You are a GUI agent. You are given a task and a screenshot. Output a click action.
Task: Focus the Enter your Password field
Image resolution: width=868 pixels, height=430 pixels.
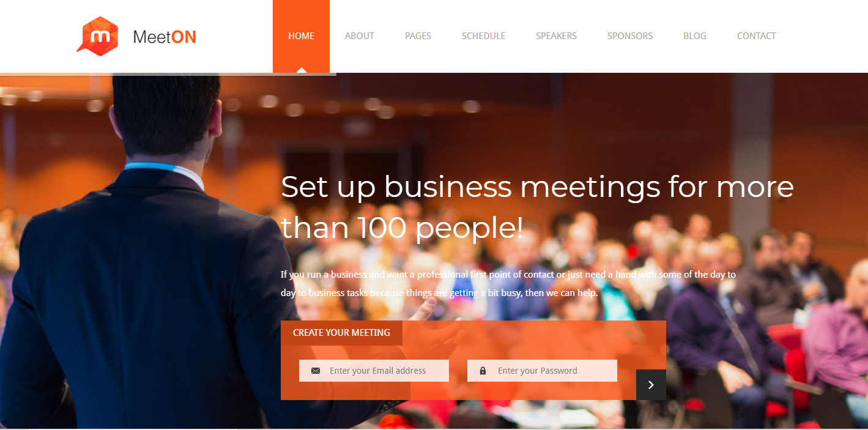(542, 371)
